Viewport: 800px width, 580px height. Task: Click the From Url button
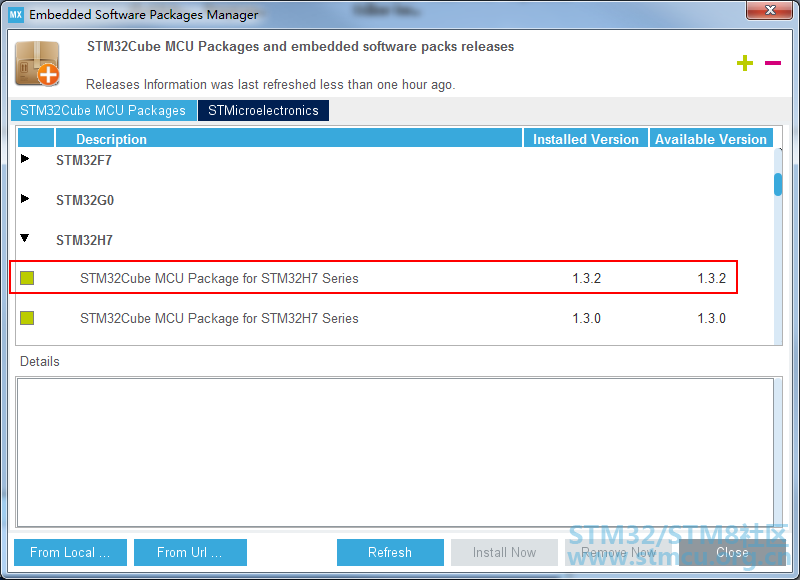pos(189,552)
